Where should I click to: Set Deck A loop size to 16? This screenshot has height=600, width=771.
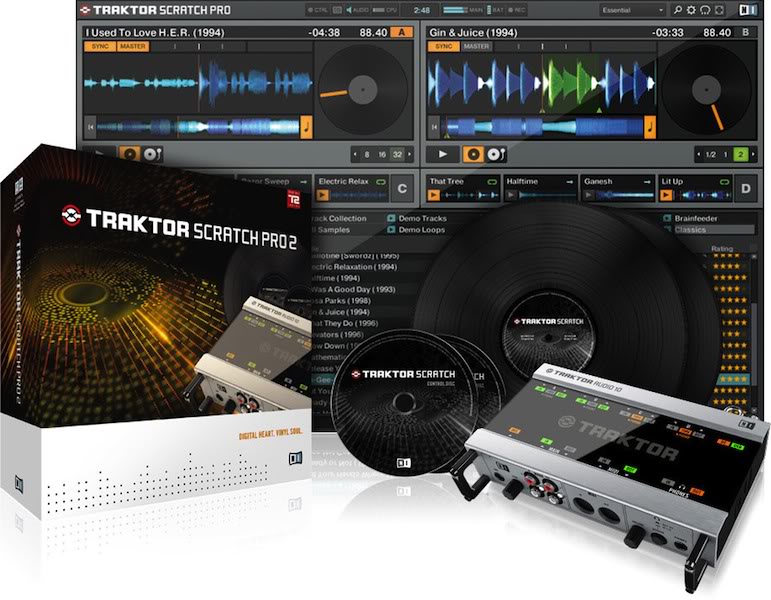pos(382,154)
